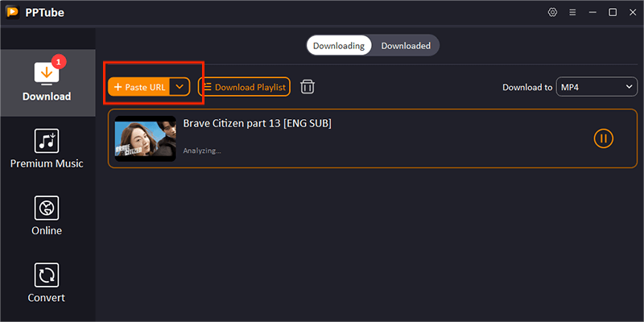Viewport: 644px width, 322px height.
Task: Expand the Paste URL dropdown arrow
Action: (x=180, y=87)
